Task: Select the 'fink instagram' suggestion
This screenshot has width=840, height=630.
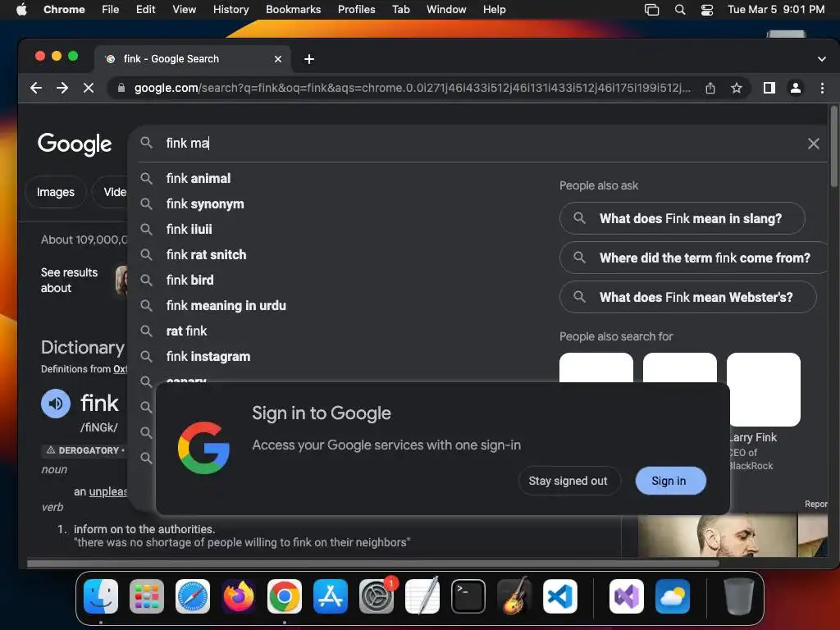Action: 208,357
